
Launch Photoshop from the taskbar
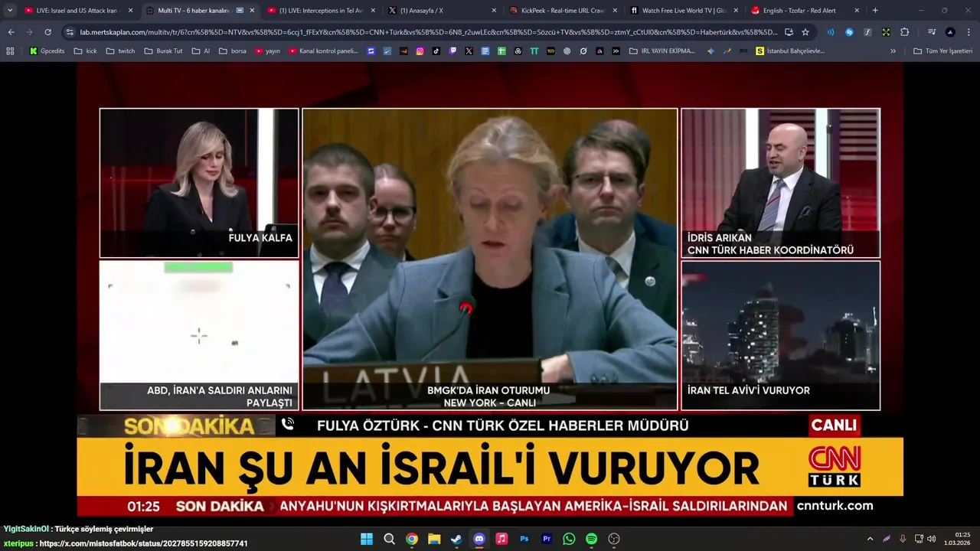524,539
